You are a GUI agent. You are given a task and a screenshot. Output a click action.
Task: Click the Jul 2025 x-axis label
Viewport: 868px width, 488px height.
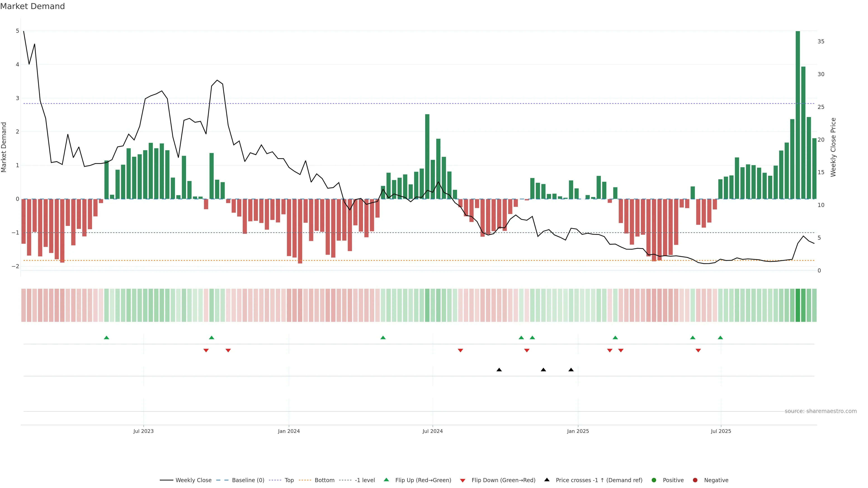coord(721,431)
